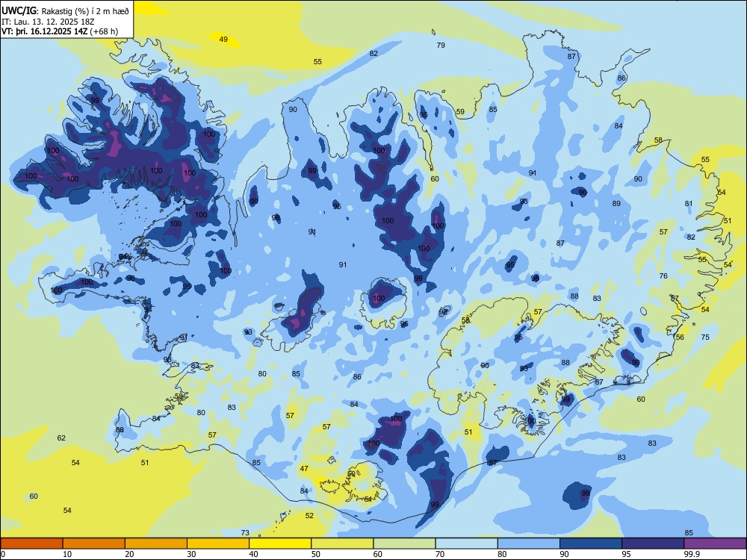The height and width of the screenshot is (560, 747).
Task: Choose the 90–95 medium blue legend swatch
Action: click(x=591, y=544)
